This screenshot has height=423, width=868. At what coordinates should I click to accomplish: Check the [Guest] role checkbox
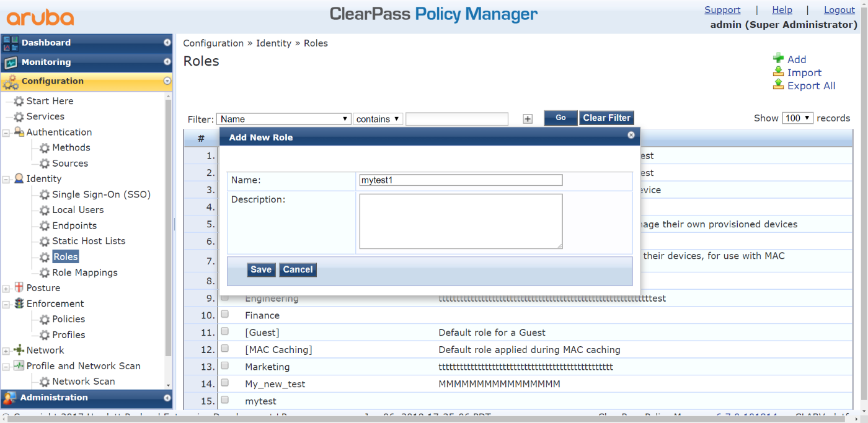pyautogui.click(x=225, y=331)
